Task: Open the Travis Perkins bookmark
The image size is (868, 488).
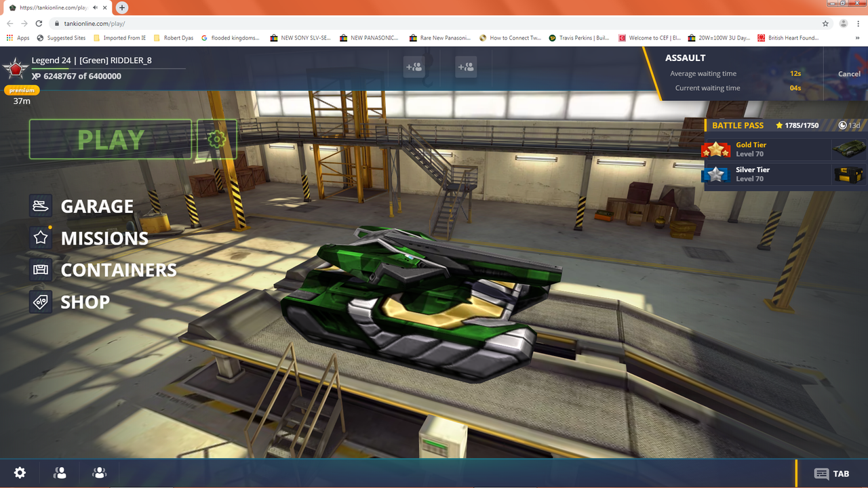Action: coord(579,38)
